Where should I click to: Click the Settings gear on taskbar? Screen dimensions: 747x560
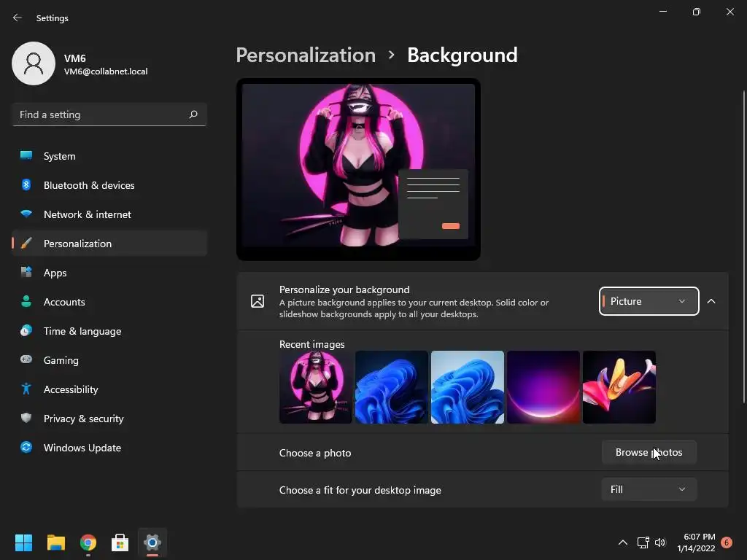pyautogui.click(x=152, y=542)
